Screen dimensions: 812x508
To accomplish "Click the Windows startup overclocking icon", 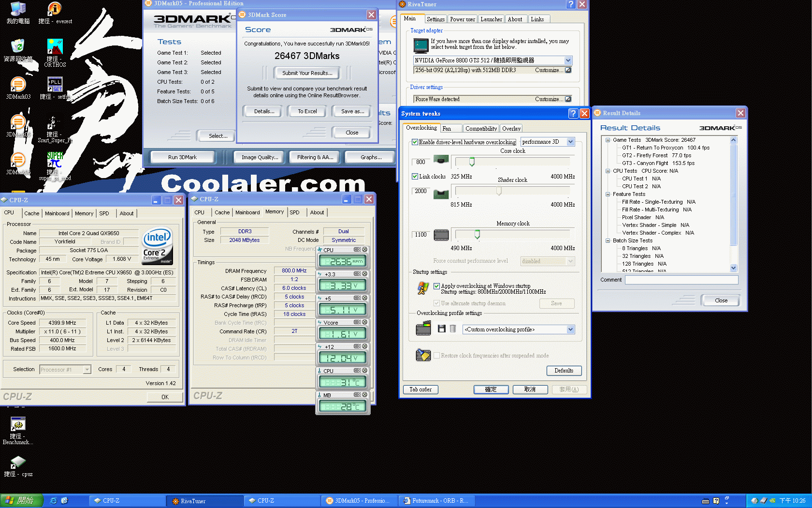I will 423,288.
